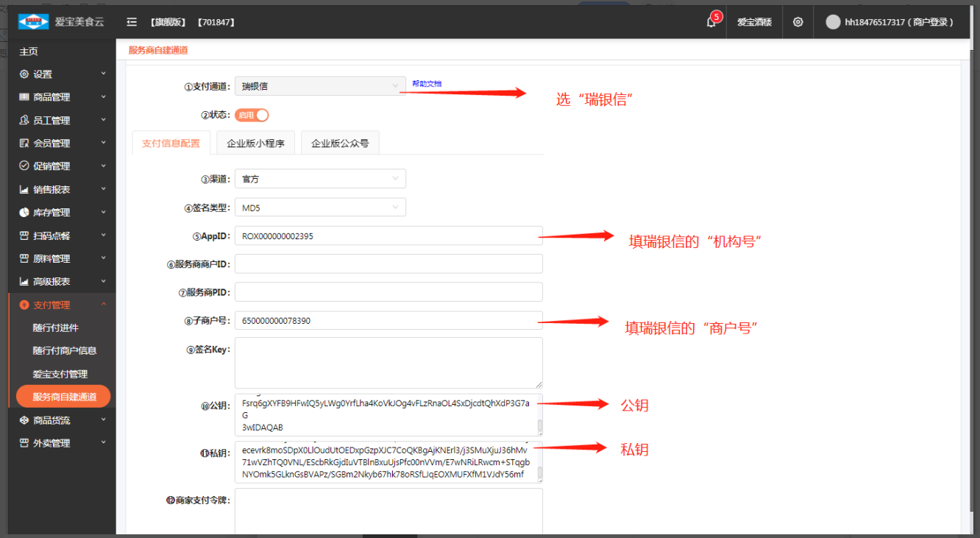Open the 支付通道 dropdown showing 瑞银信
Viewport: 980px width, 538px height.
(x=320, y=86)
